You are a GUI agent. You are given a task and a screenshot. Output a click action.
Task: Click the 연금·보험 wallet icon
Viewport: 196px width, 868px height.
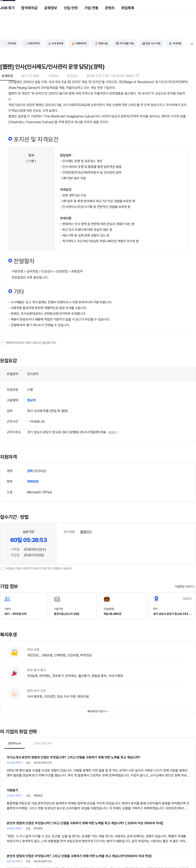coord(14,652)
